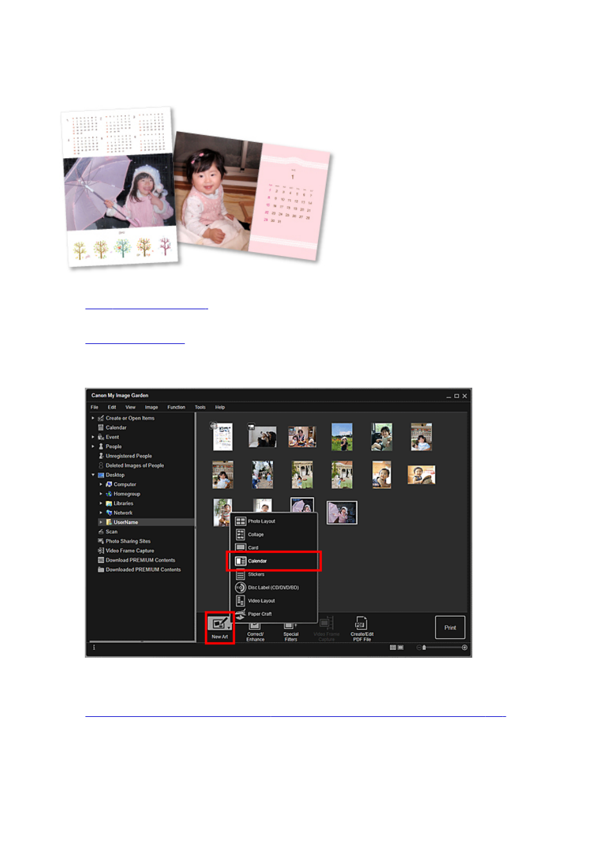Screen dimensions: 613x868
Task: Select the landscape pink umbrella thumbnail
Action: coord(342,512)
